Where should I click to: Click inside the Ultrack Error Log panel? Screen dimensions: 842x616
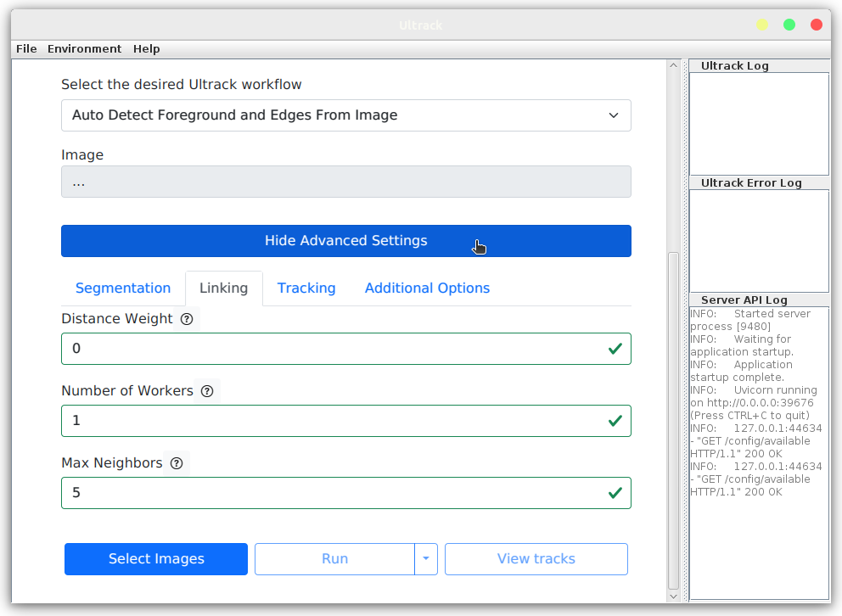click(759, 241)
